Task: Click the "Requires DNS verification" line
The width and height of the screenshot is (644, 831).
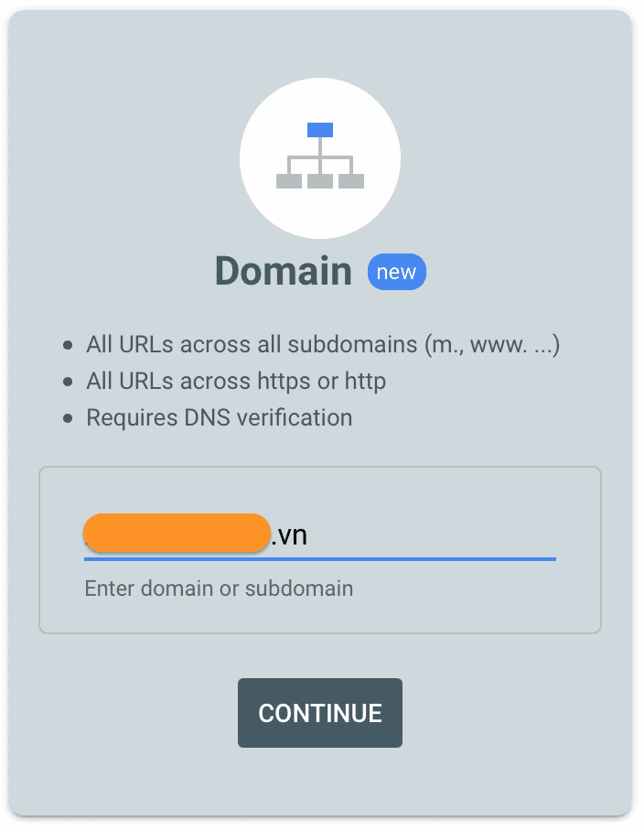Action: point(219,417)
